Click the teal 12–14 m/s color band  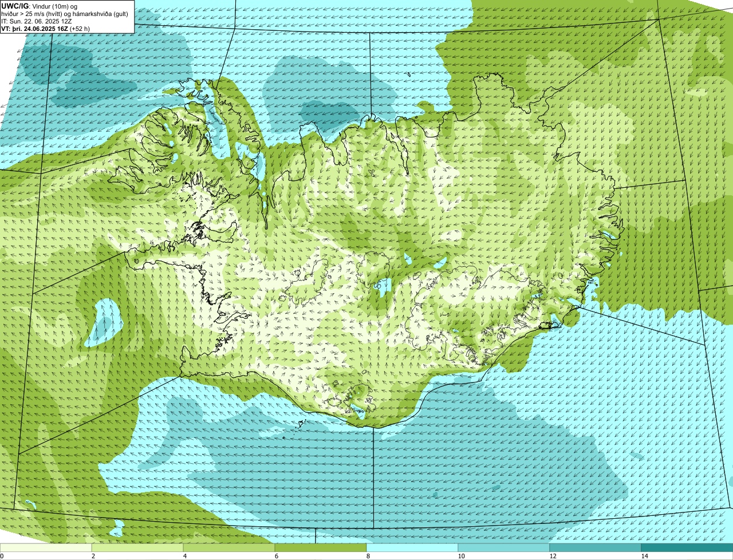(596, 547)
